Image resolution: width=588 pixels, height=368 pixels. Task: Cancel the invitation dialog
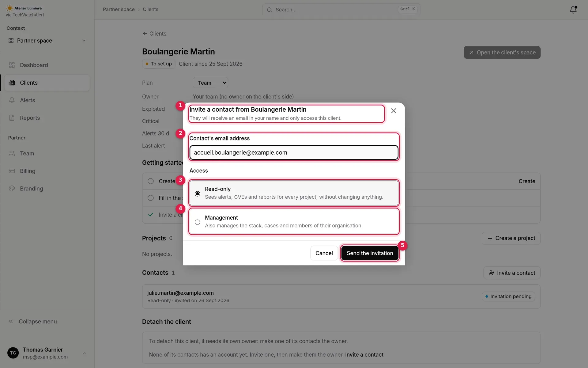pos(324,253)
